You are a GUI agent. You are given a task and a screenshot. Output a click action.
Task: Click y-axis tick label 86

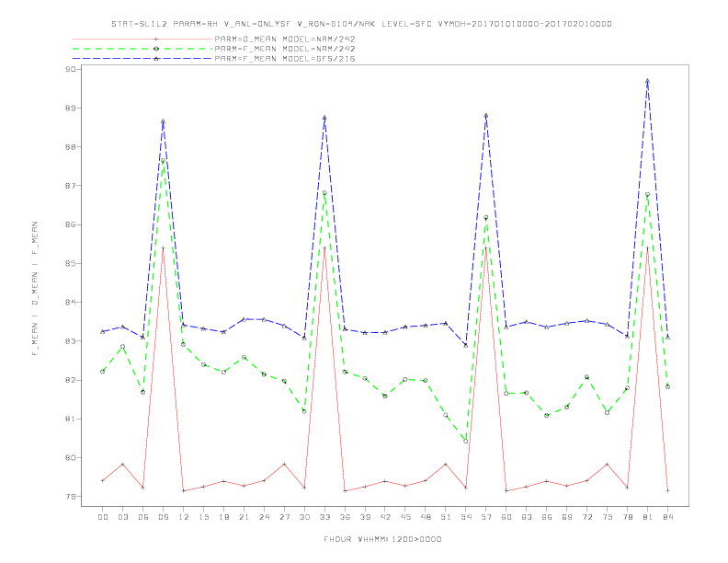[x=71, y=224]
